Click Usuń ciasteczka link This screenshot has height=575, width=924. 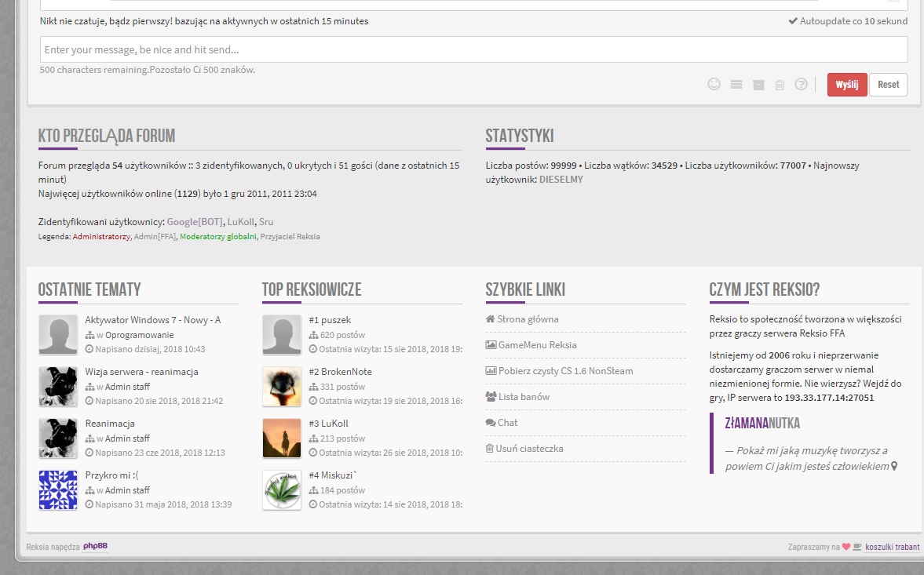click(x=530, y=449)
